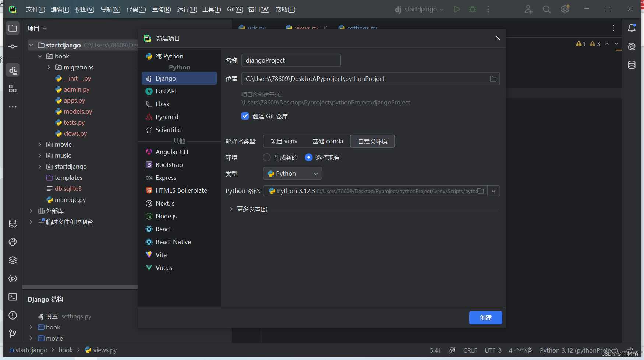The height and width of the screenshot is (360, 644).
Task: Click the Create button
Action: 485,318
